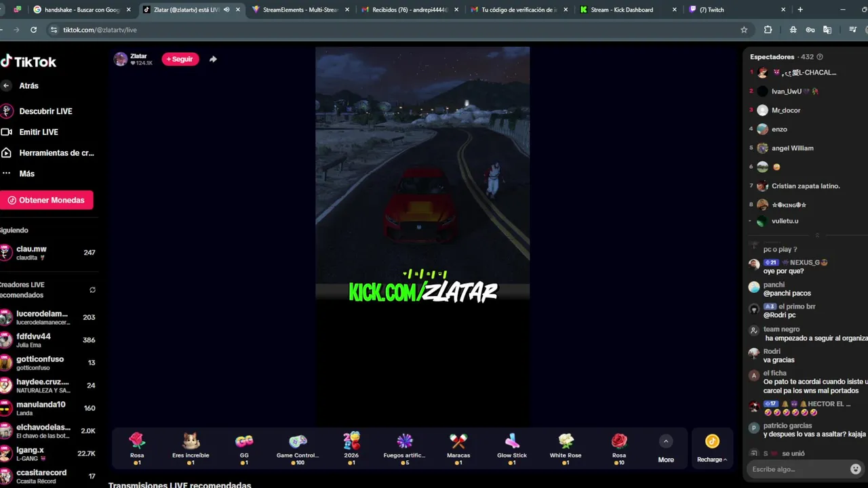This screenshot has width=868, height=488.
Task: Open clau.mw followed live channel
Action: click(x=47, y=253)
